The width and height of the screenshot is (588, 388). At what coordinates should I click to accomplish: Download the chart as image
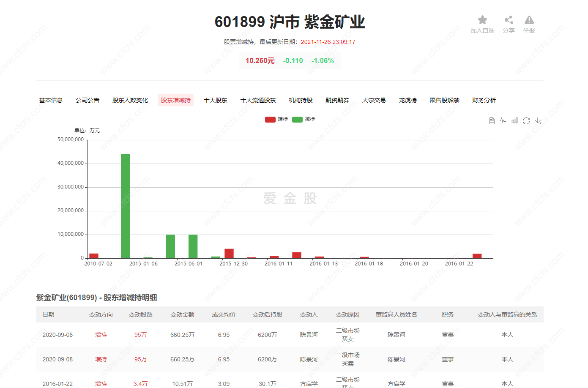point(538,121)
